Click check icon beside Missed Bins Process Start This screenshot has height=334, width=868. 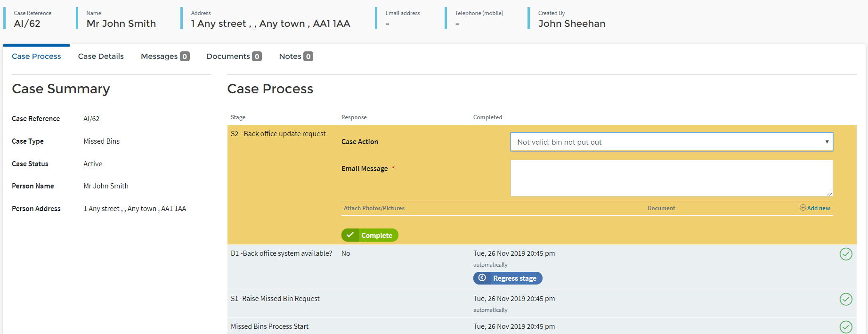coord(845,327)
